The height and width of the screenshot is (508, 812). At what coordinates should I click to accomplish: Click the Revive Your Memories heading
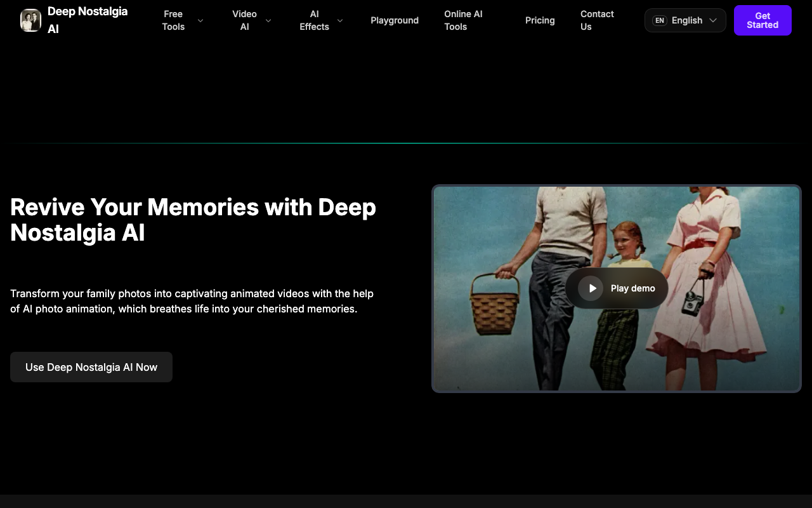pyautogui.click(x=193, y=220)
